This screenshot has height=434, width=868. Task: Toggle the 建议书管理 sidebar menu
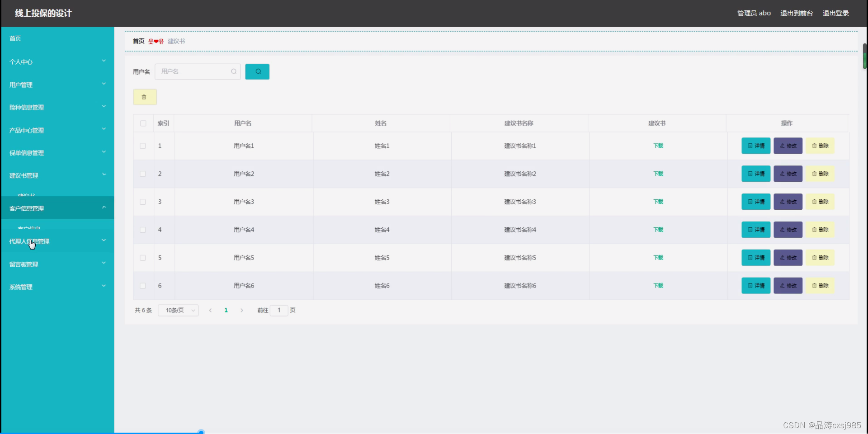coord(57,175)
